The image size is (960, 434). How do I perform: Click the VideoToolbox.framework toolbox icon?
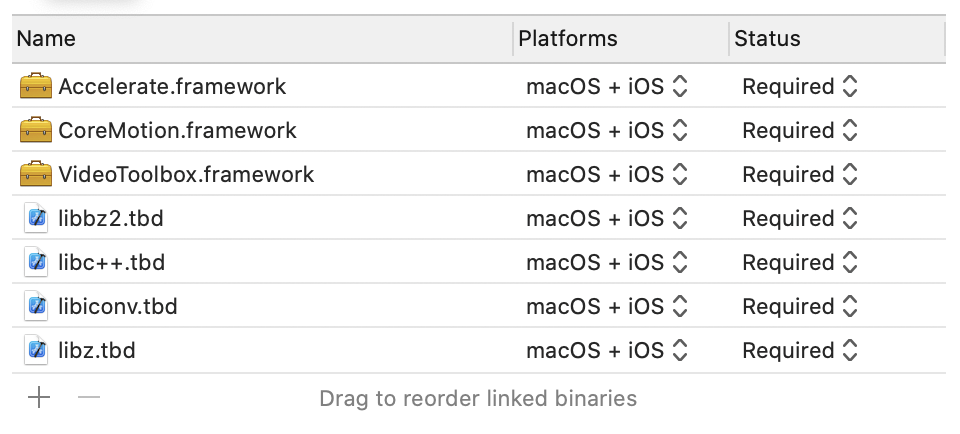tap(35, 175)
